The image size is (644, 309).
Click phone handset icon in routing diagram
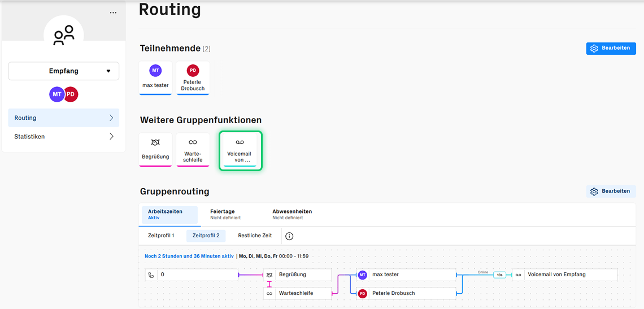(151, 275)
